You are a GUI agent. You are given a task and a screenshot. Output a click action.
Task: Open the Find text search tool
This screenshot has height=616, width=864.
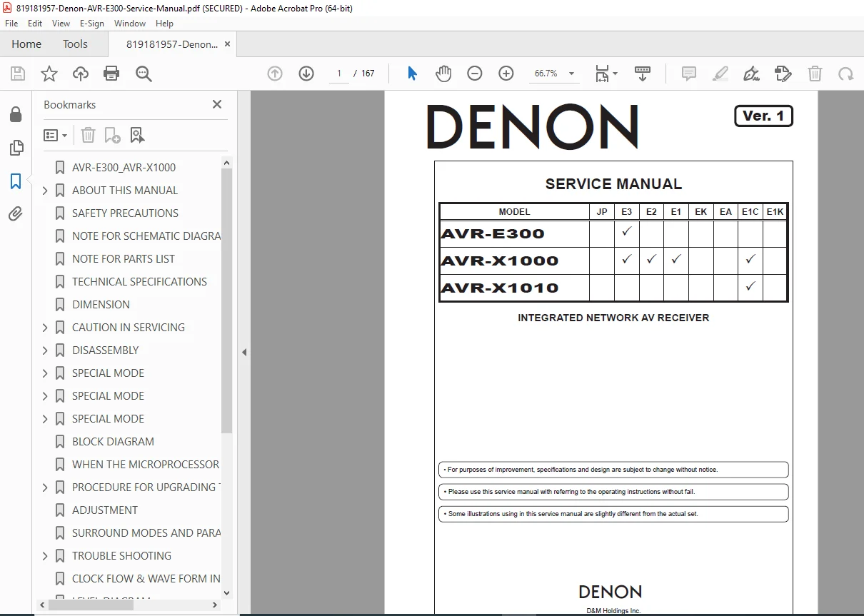point(144,74)
